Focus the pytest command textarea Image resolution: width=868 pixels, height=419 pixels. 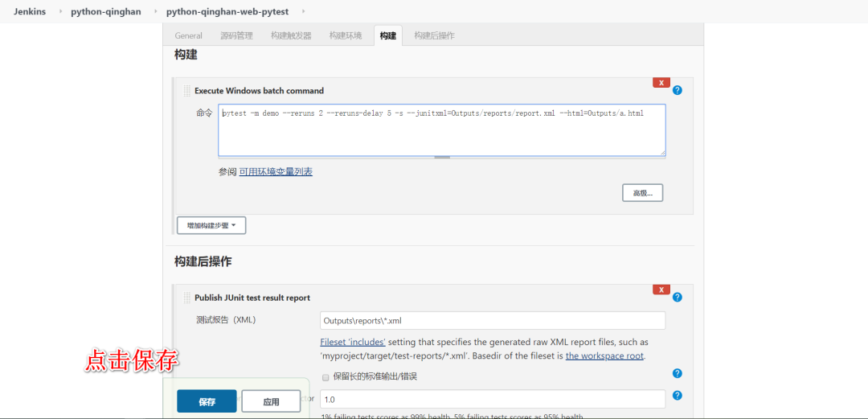point(442,129)
